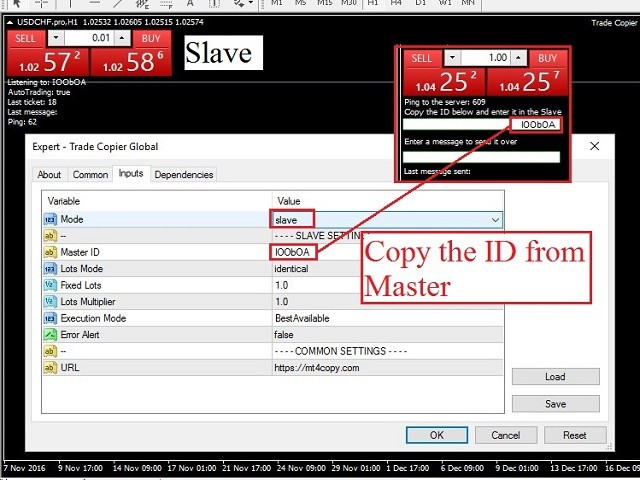Click BUY on the master panel
Viewport: 640px width, 480px height.
pyautogui.click(x=547, y=58)
